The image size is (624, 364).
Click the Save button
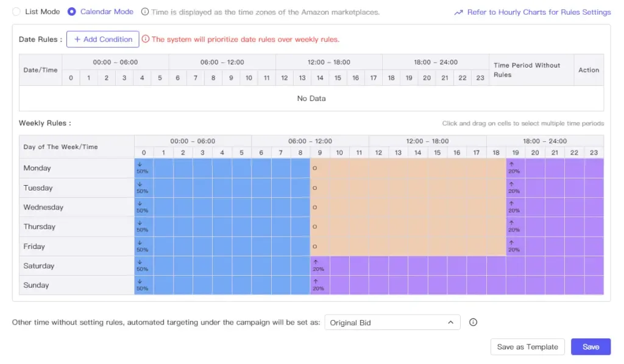590,347
